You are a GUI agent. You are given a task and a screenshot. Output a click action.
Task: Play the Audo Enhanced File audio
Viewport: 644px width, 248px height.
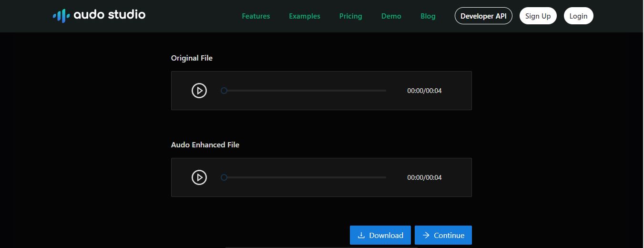tap(199, 177)
